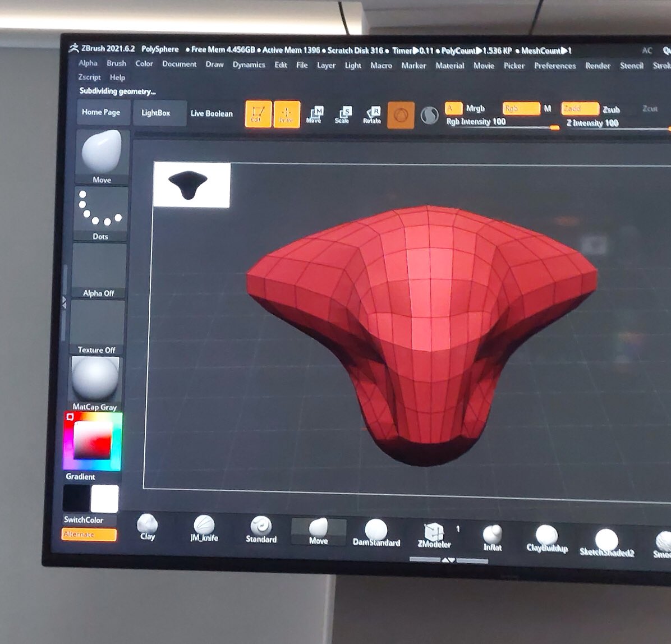The height and width of the screenshot is (644, 671).
Task: Activate the Move transform tool
Action: point(314,114)
